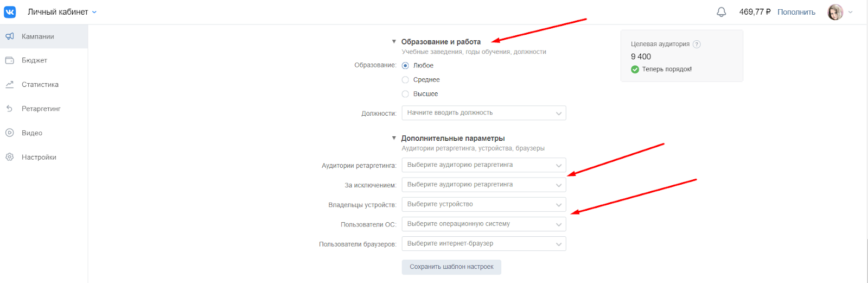Open notifications bell icon
The width and height of the screenshot is (868, 283).
(x=721, y=12)
